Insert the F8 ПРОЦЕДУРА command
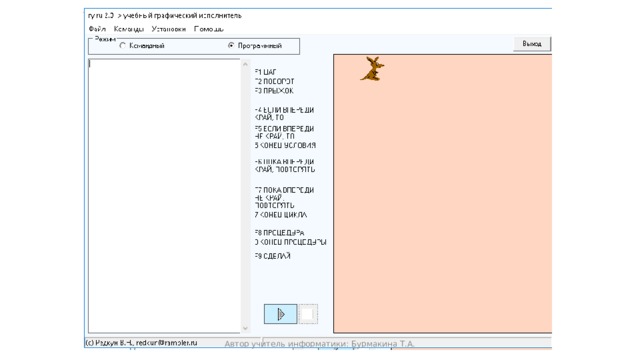The height and width of the screenshot is (360, 640). coord(279,233)
